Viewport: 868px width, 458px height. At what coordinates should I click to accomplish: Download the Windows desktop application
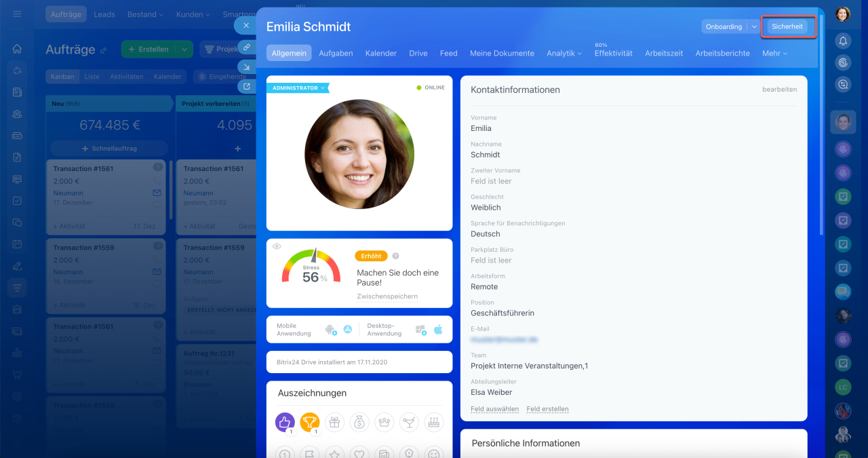420,330
